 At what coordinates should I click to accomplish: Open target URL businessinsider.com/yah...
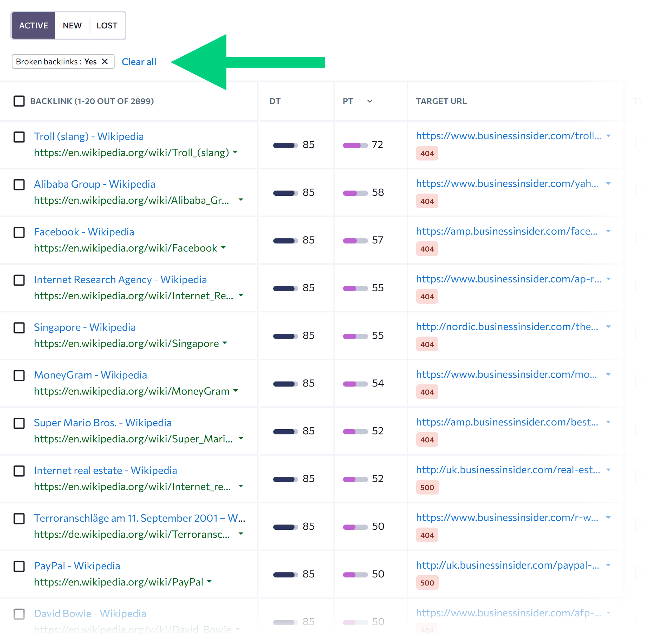[x=507, y=184]
